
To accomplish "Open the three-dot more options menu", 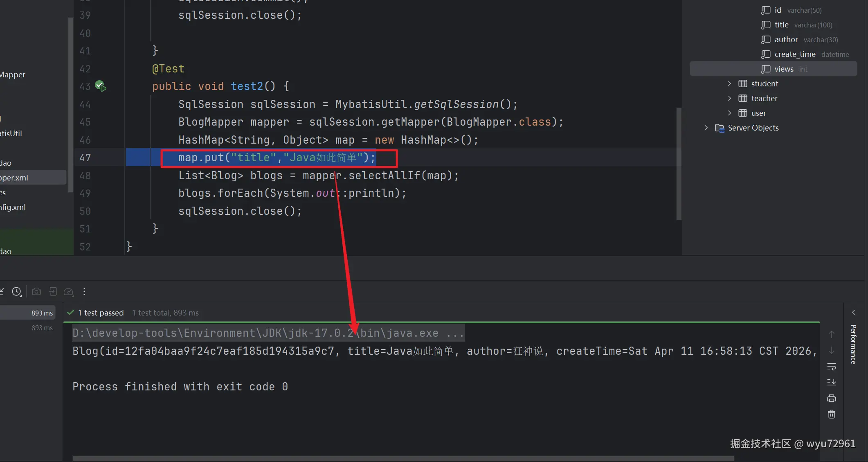I will (x=84, y=291).
